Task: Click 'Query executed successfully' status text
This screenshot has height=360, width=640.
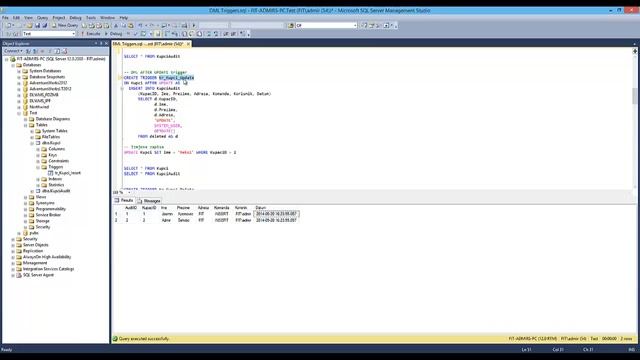Action: (144, 339)
